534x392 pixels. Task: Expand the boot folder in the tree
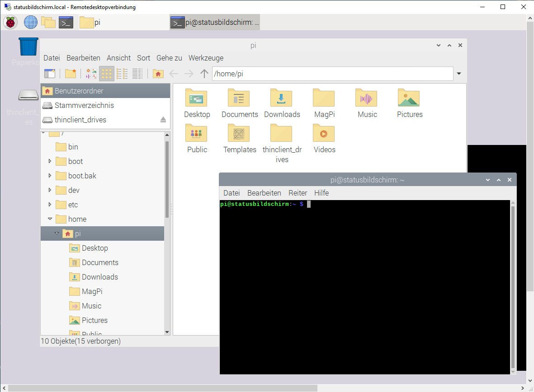pyautogui.click(x=50, y=161)
